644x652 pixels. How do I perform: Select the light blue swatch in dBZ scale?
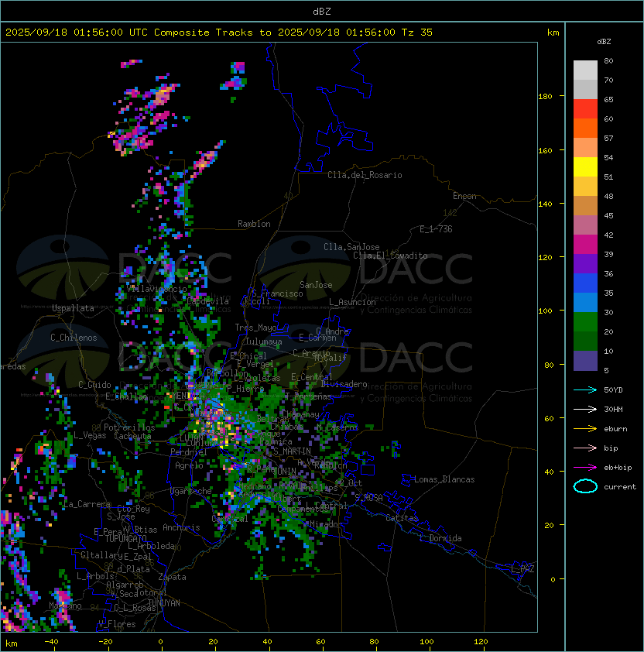click(x=585, y=302)
